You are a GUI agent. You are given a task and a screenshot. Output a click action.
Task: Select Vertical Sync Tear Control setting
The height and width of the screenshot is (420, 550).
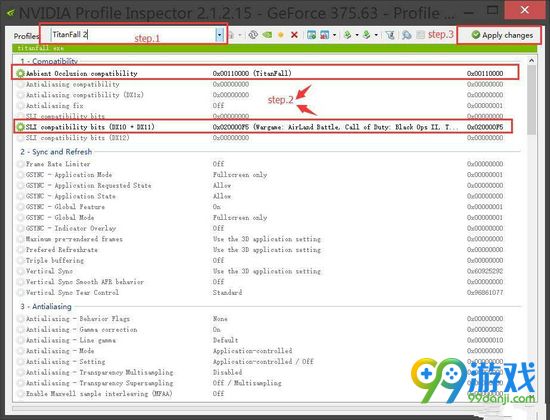pyautogui.click(x=265, y=293)
